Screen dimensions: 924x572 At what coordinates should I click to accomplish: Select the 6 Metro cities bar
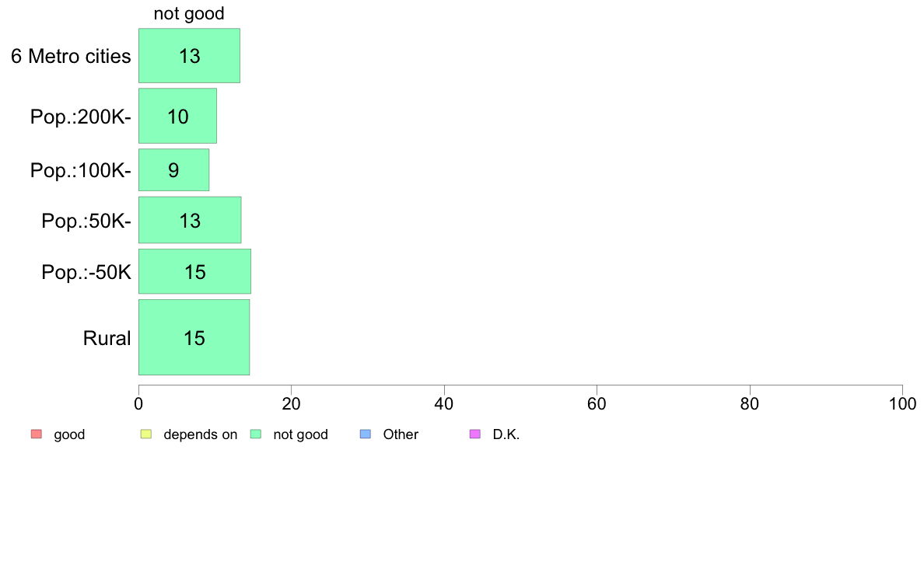pos(189,55)
